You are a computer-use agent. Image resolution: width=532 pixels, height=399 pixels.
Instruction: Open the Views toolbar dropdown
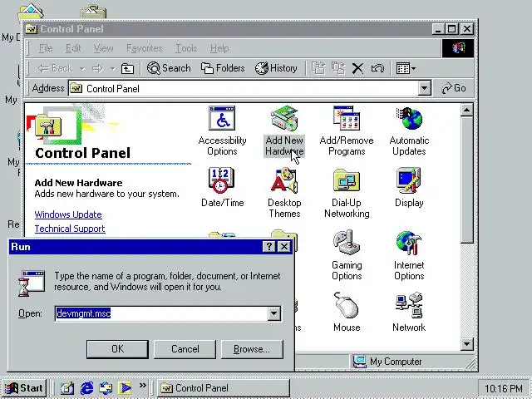point(406,68)
